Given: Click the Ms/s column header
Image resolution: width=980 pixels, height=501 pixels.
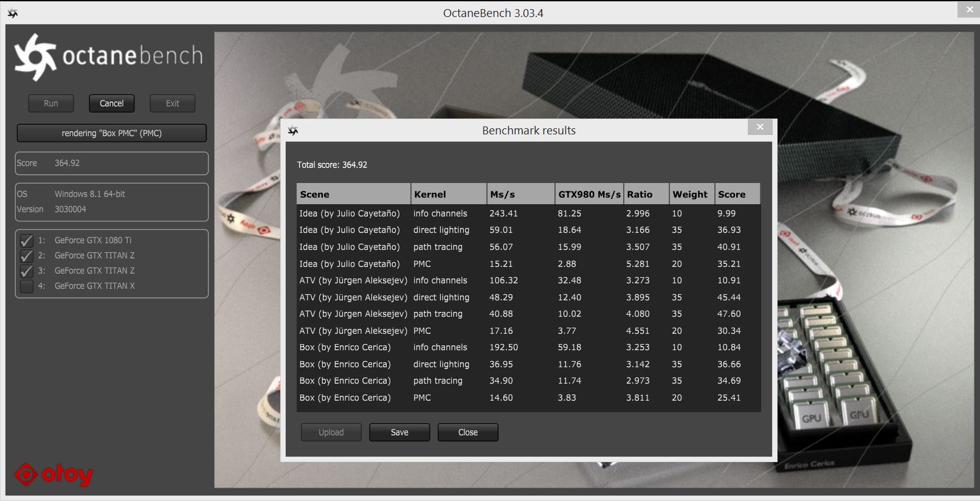Looking at the screenshot, I should 521,194.
